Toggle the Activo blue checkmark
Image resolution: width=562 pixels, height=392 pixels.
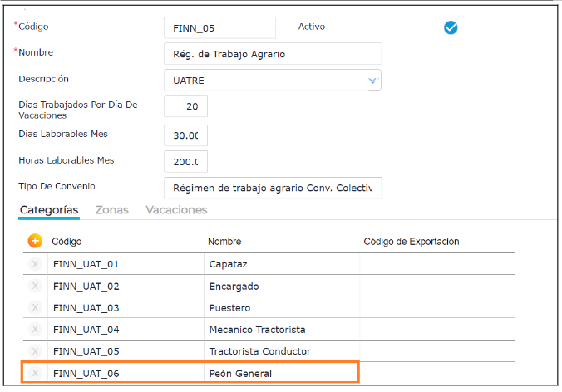451,27
